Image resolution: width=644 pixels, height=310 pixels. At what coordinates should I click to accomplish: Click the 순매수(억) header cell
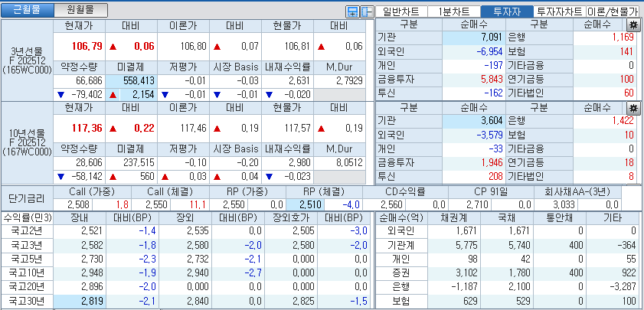pos(401,217)
